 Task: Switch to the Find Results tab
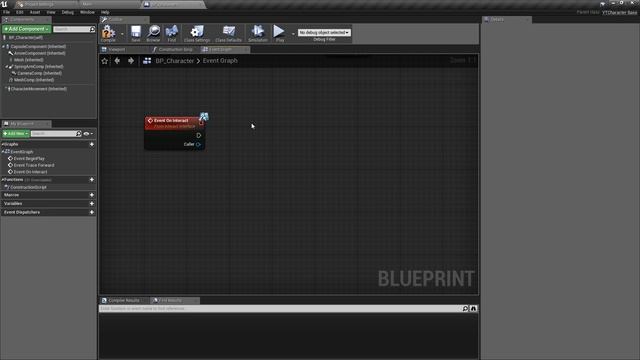tap(175, 300)
